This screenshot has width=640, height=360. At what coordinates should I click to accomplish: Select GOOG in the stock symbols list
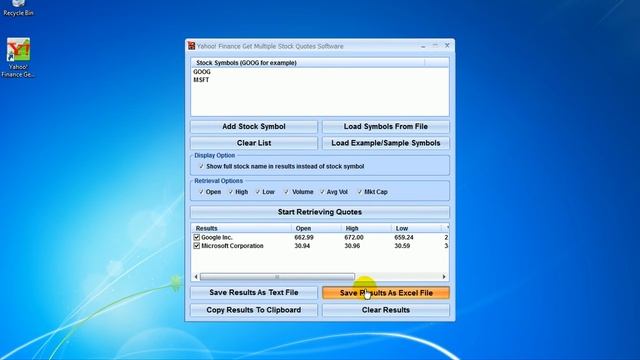pyautogui.click(x=202, y=72)
